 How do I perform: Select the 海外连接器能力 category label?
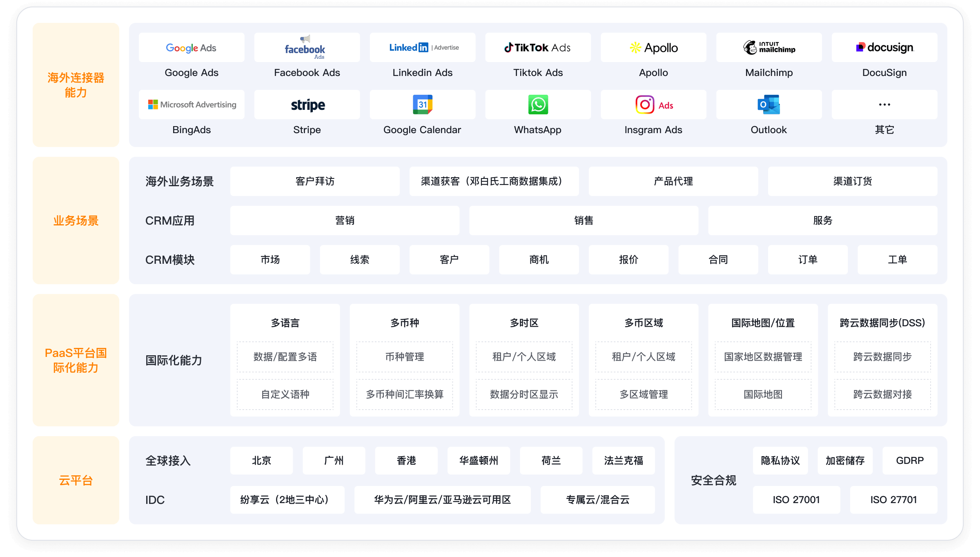coord(76,85)
